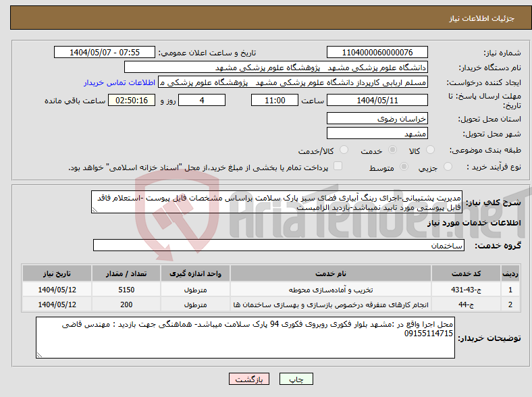
Task: Choose the کالا/خدمت category radio
Action: point(344,150)
